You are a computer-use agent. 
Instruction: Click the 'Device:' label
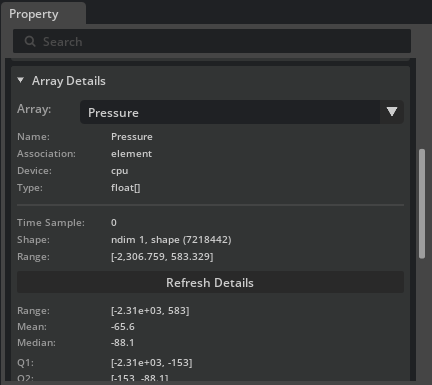[x=34, y=171]
